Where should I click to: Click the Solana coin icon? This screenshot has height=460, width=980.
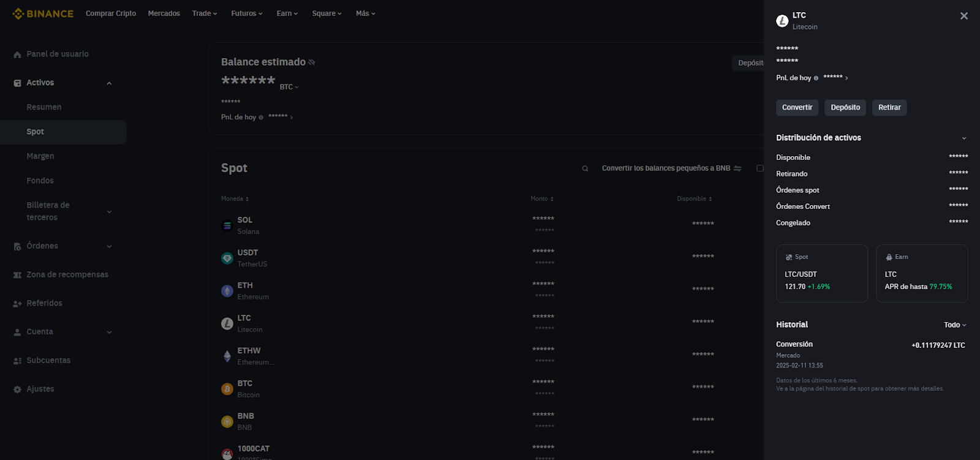coord(227,225)
